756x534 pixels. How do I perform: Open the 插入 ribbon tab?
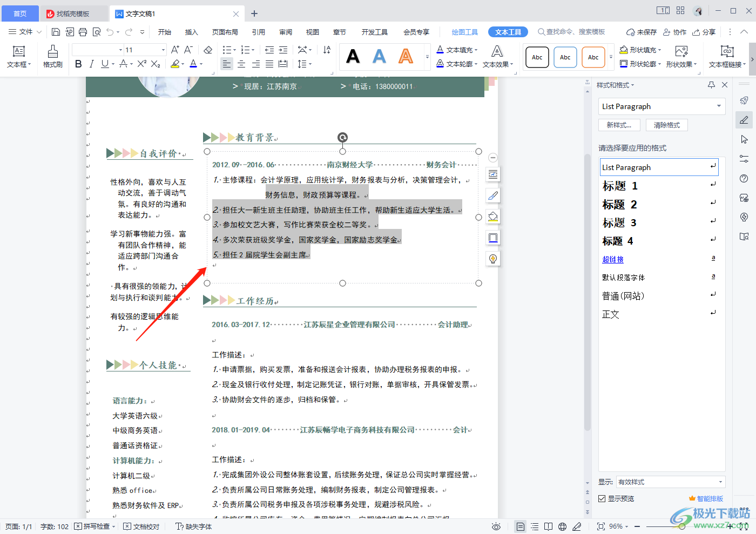pyautogui.click(x=192, y=32)
